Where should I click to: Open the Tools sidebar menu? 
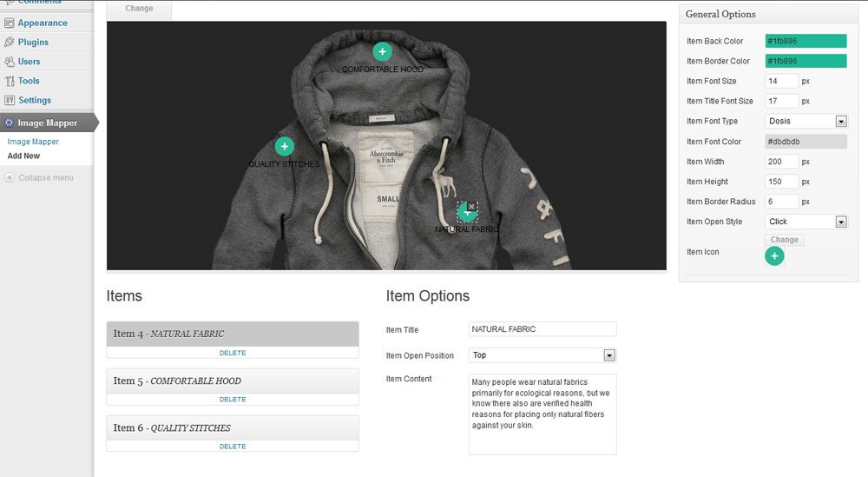(29, 81)
